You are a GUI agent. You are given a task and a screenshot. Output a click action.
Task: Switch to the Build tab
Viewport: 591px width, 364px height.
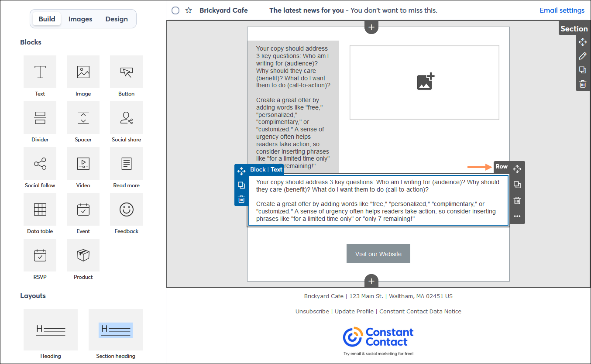tap(47, 19)
